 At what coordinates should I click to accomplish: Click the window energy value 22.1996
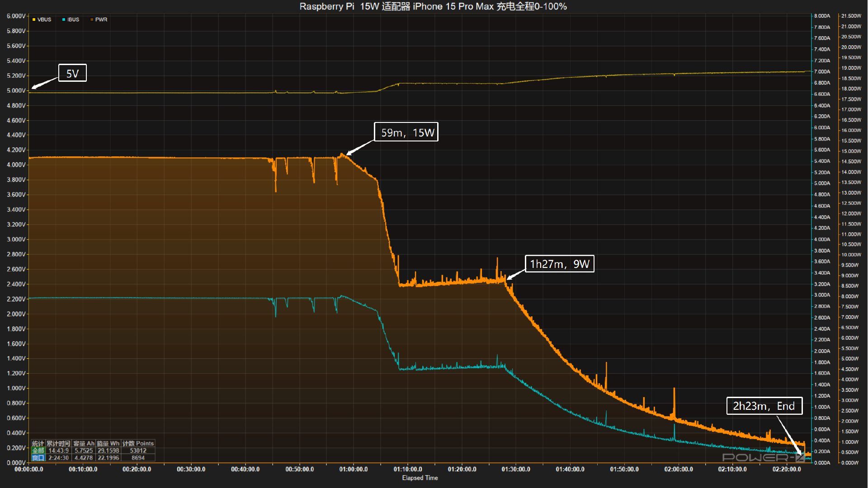tap(108, 458)
